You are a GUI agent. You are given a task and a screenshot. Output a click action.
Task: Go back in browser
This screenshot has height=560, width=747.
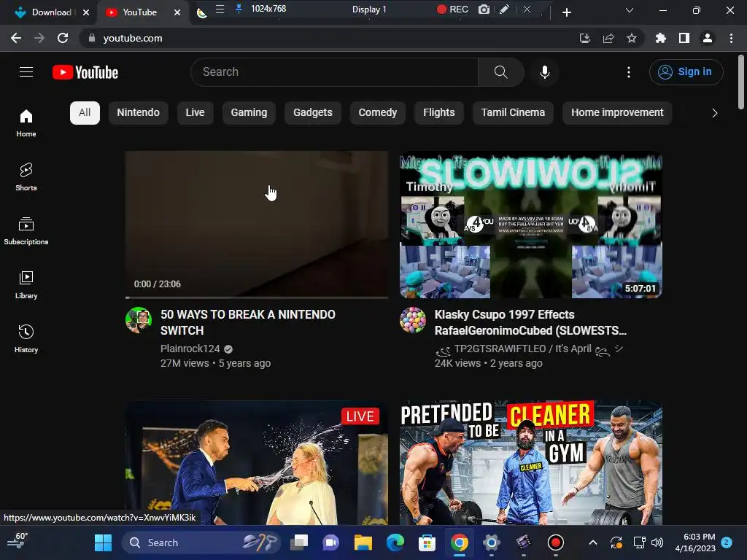coord(16,38)
